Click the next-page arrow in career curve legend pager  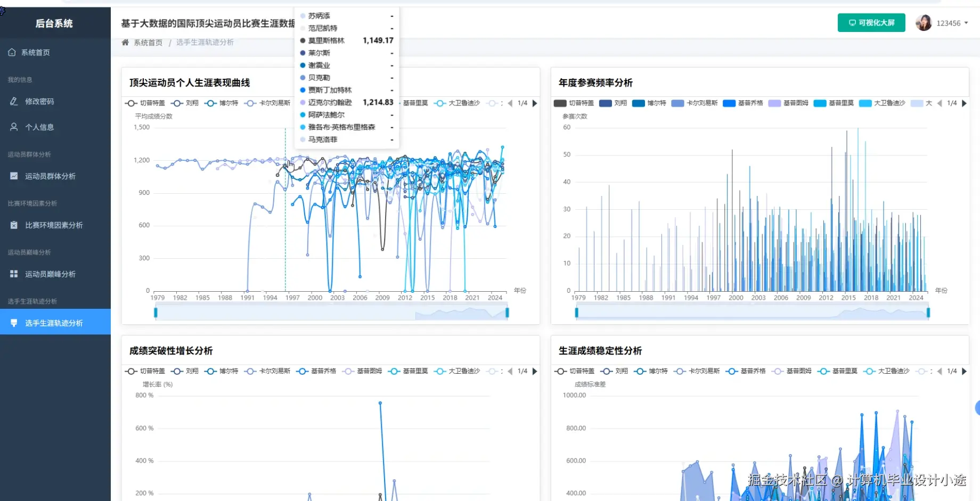point(535,103)
